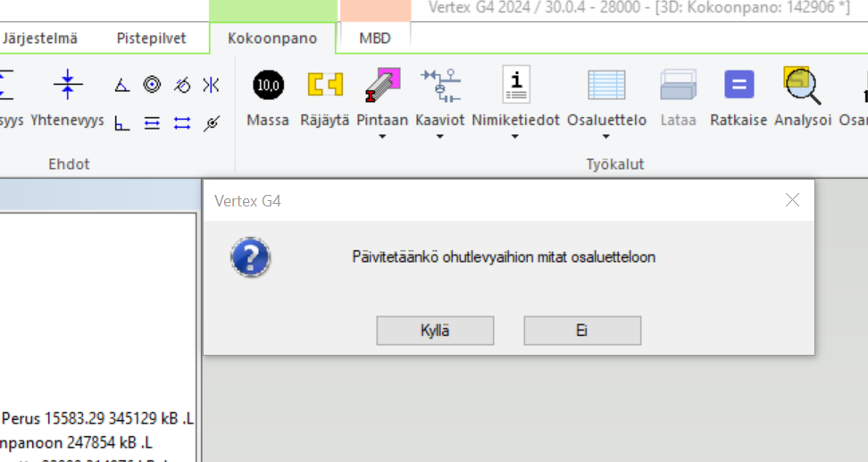This screenshot has width=868, height=462.
Task: Decline with the Ei button
Action: pyautogui.click(x=582, y=331)
